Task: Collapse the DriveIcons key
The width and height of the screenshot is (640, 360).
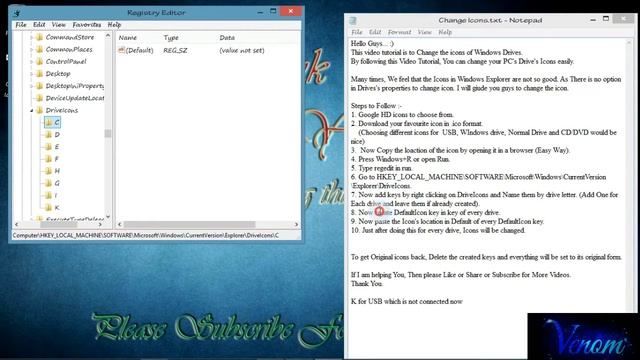Action: click(31, 111)
